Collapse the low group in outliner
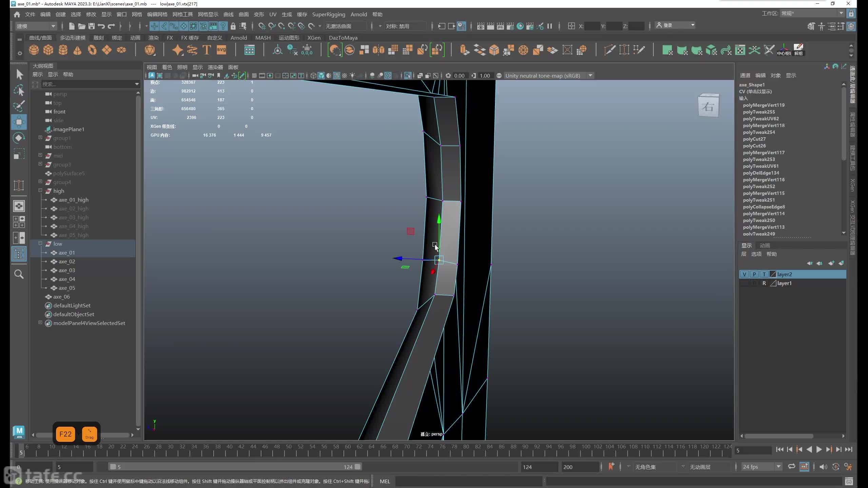The width and height of the screenshot is (868, 488). tap(40, 243)
